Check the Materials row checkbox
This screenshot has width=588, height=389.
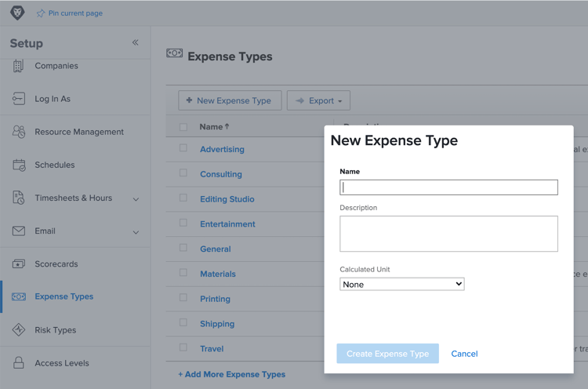click(x=183, y=272)
